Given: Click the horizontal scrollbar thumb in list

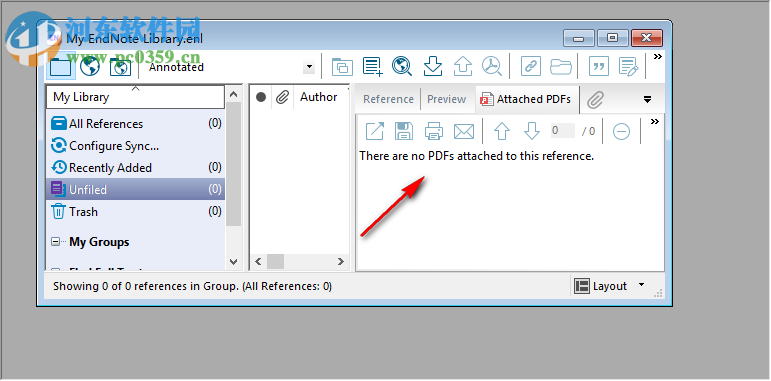Looking at the screenshot, I should pos(275,262).
